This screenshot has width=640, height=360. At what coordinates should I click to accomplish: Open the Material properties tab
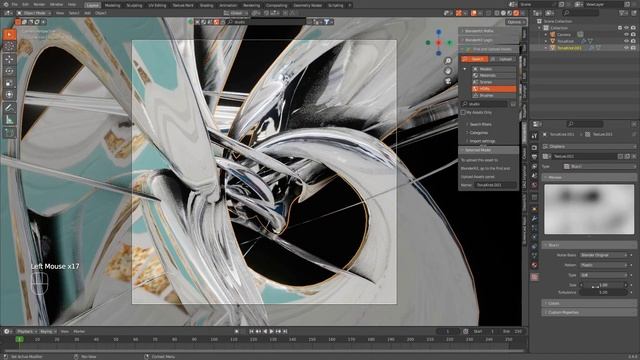534,265
